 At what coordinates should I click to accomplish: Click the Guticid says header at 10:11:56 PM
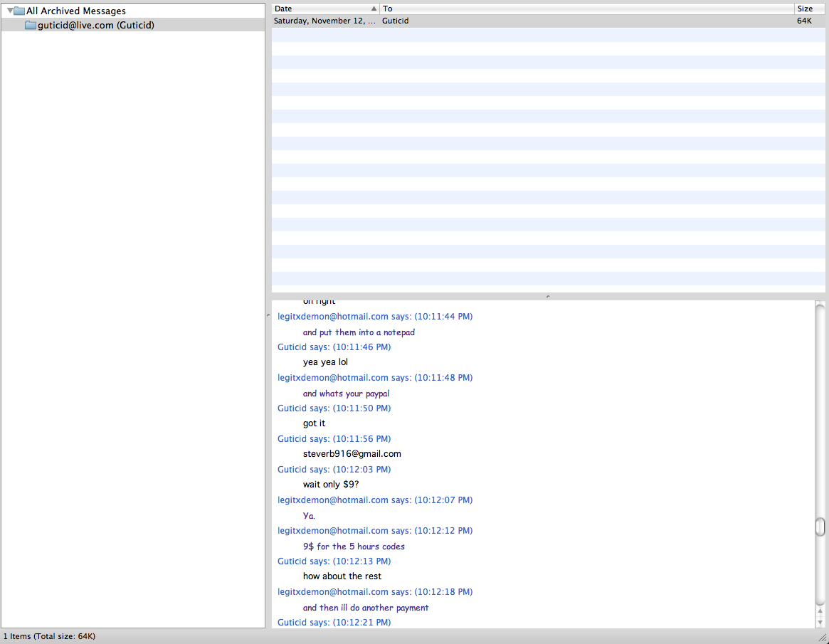[x=334, y=439]
